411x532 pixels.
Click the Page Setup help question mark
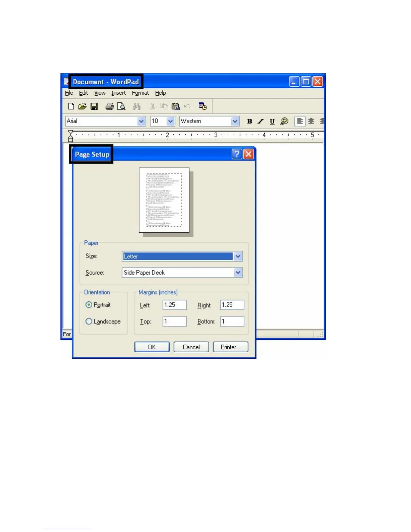(237, 154)
